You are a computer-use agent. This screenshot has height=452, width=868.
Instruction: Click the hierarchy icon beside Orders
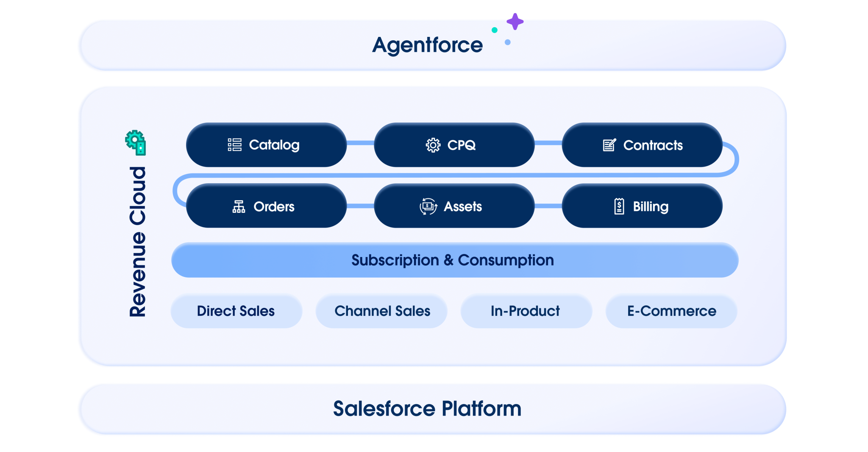(239, 206)
